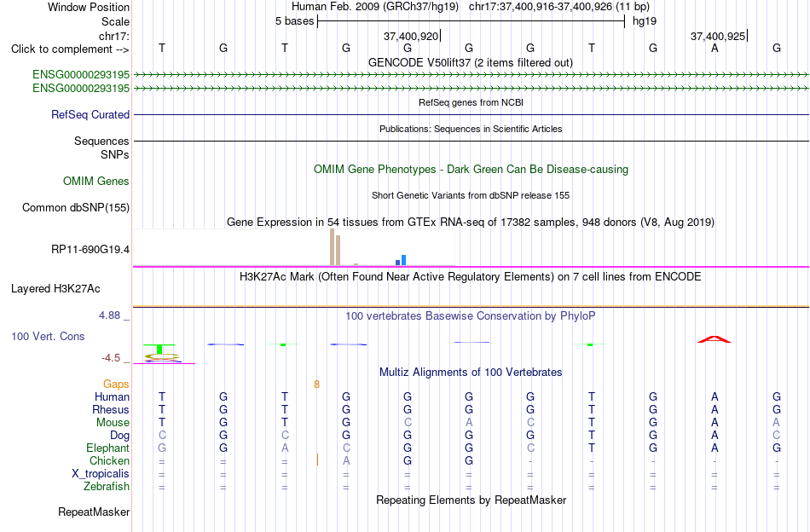Select the X_tropicalis species row label
The image size is (810, 532).
(101, 474)
